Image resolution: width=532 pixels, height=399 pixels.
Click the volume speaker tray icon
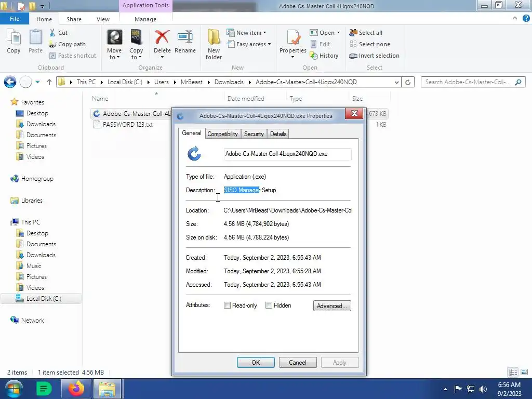(483, 389)
